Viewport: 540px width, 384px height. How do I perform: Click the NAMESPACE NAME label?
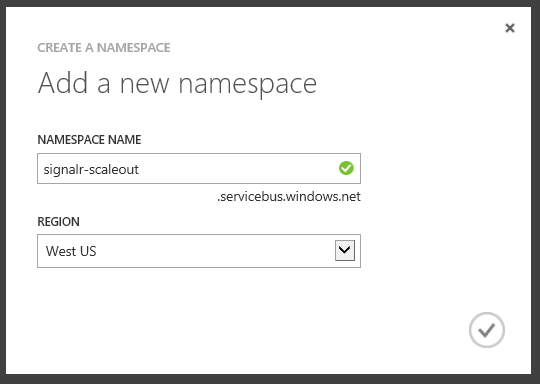(x=89, y=140)
